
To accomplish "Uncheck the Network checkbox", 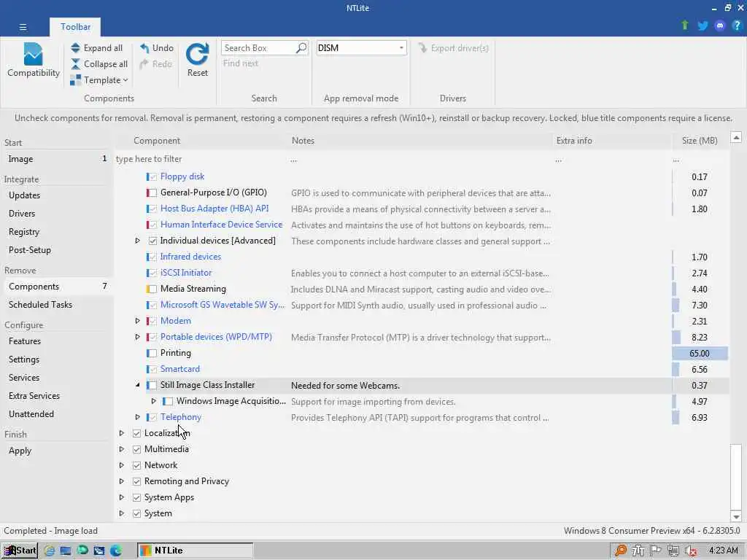I will [136, 465].
